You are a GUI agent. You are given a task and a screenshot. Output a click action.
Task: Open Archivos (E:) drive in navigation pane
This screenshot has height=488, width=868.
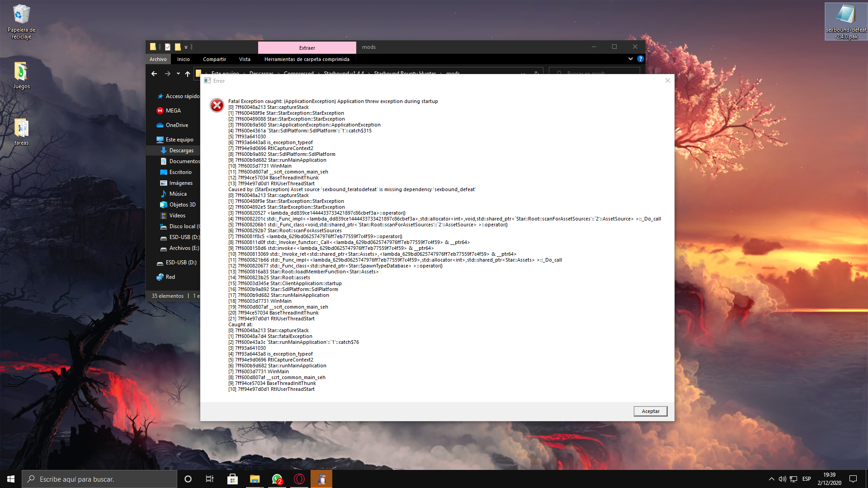pyautogui.click(x=179, y=248)
